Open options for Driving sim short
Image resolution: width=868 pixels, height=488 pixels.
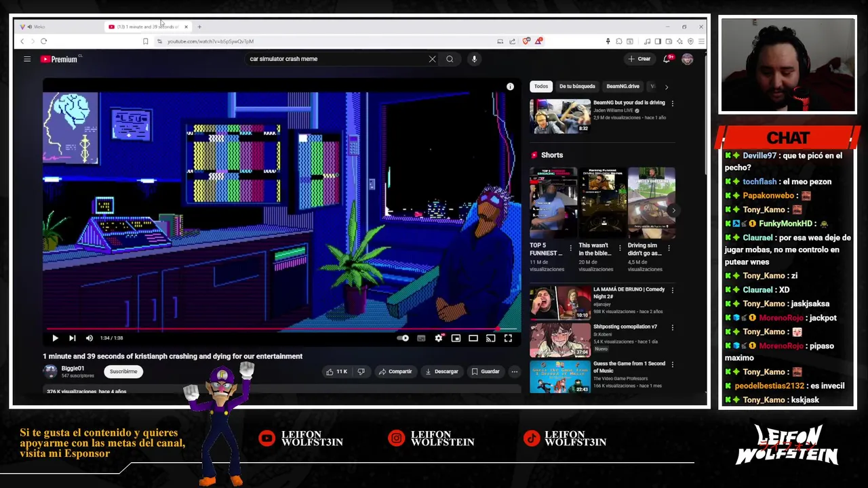point(669,248)
